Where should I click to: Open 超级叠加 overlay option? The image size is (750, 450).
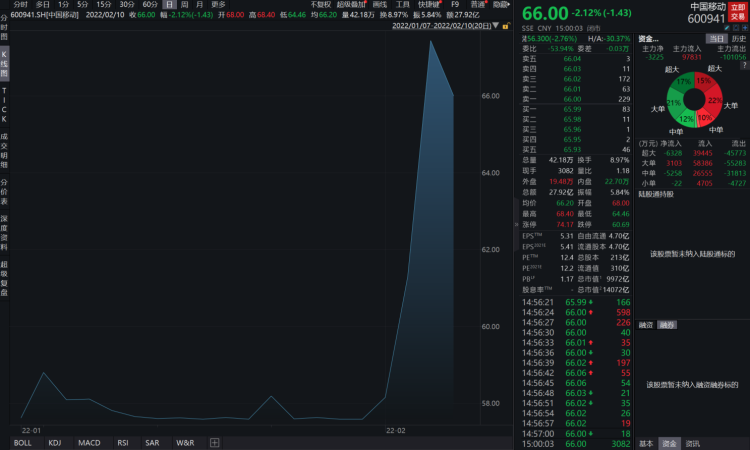tap(351, 4)
